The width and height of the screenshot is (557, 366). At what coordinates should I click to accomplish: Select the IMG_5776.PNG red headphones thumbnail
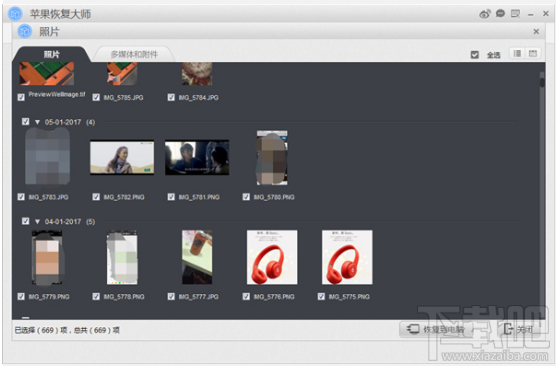point(272,257)
